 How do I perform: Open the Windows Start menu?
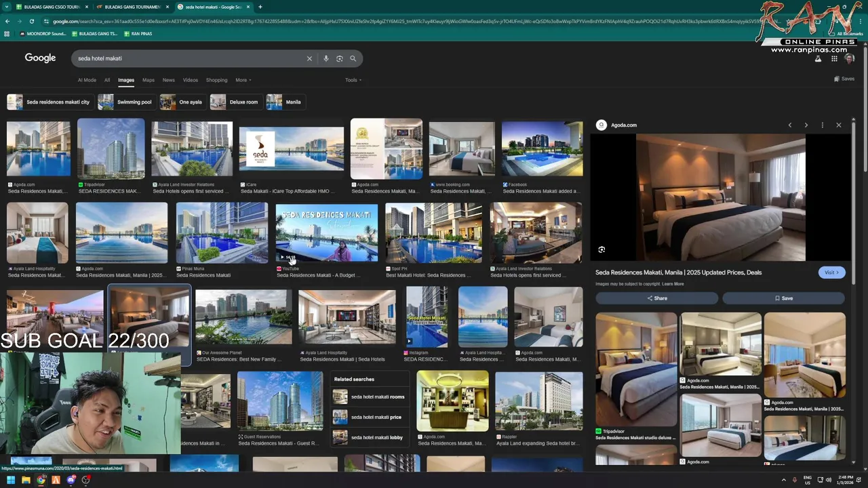point(11,480)
